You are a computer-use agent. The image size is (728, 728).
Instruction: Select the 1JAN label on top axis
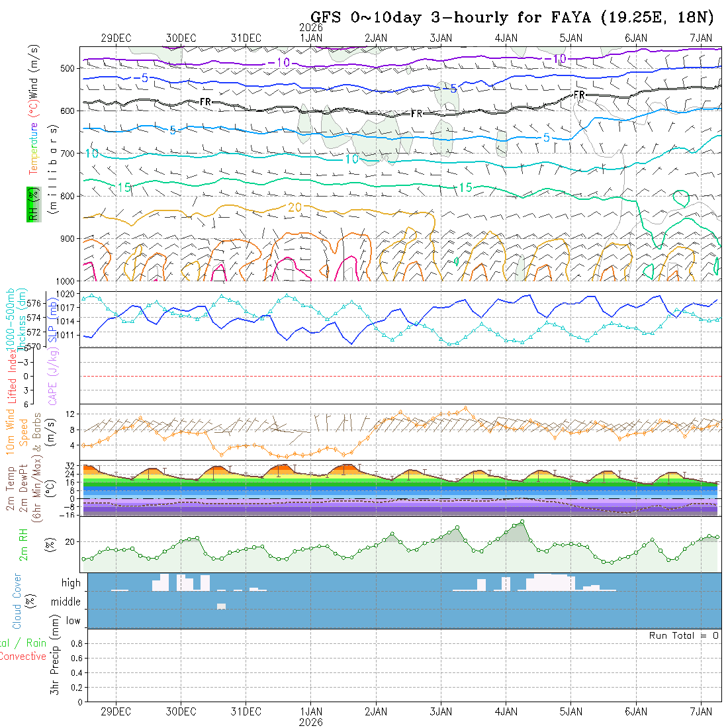311,38
